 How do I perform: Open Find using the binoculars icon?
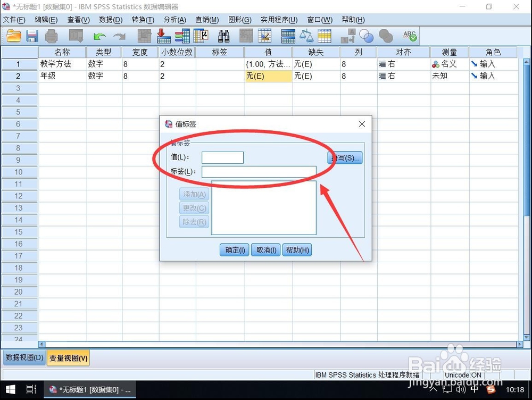[x=224, y=36]
